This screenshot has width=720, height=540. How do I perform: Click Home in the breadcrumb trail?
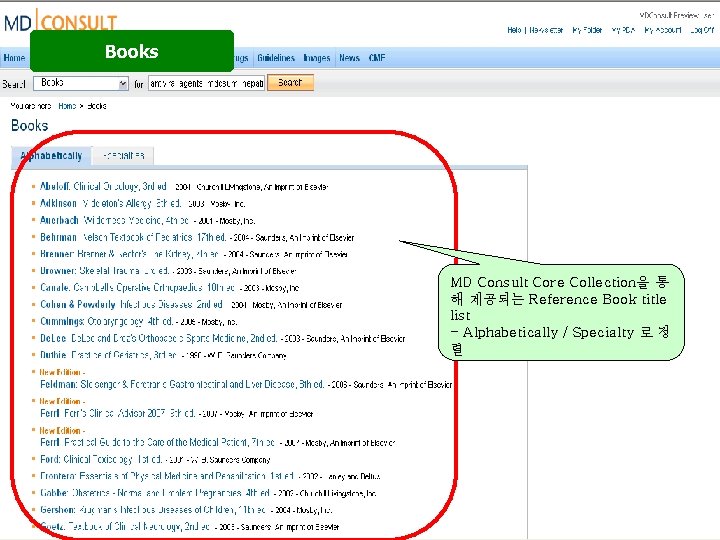coord(67,106)
